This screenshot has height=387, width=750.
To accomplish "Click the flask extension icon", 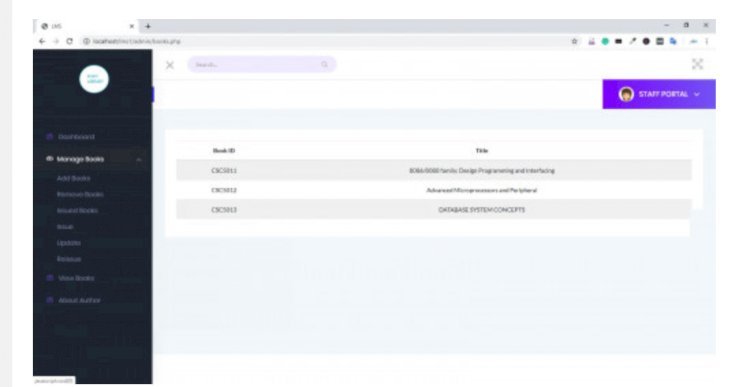I will 592,42.
